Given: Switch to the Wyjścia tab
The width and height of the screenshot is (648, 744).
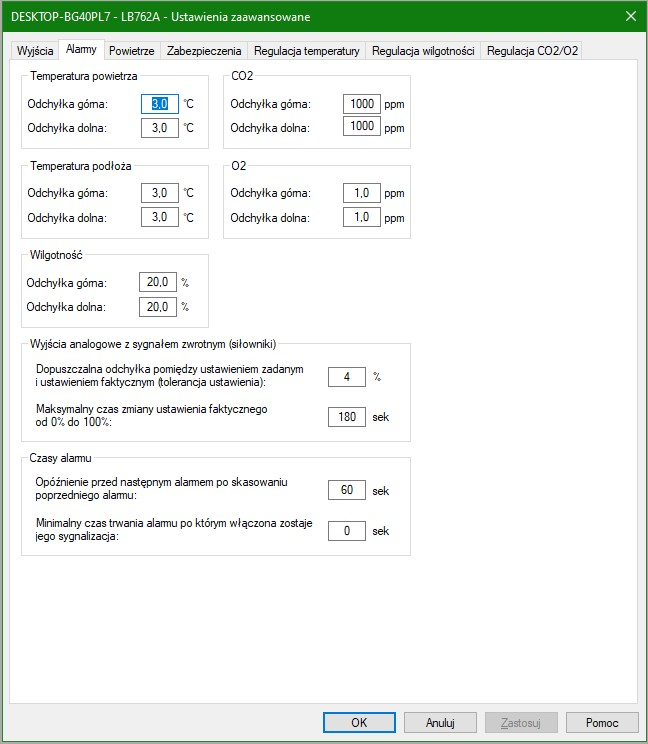Looking at the screenshot, I should (x=35, y=51).
